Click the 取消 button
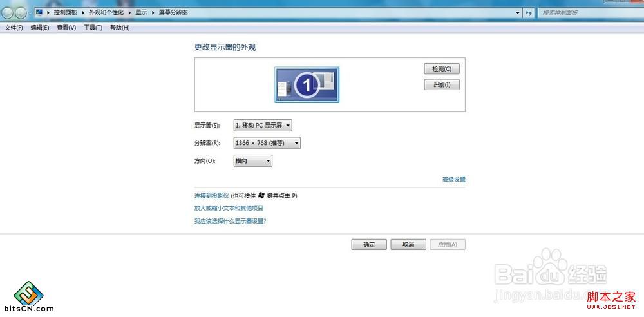 point(408,245)
